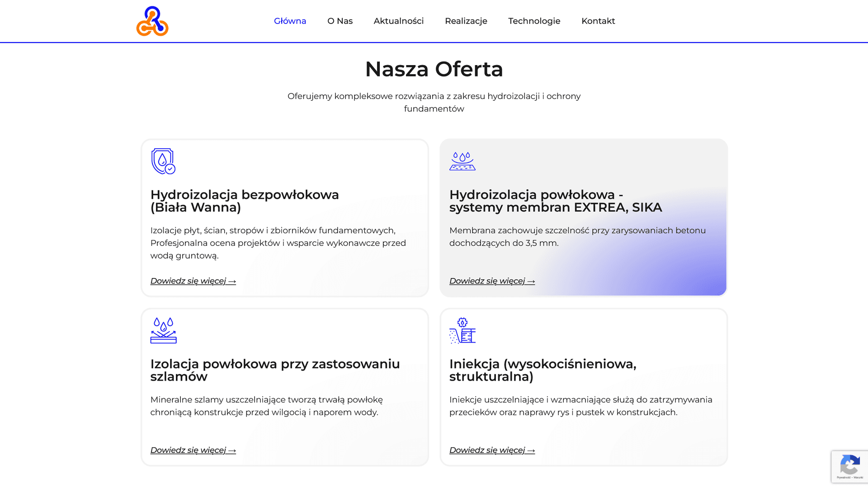Navigate to Realizacje
This screenshot has height=490, width=868.
pos(466,21)
